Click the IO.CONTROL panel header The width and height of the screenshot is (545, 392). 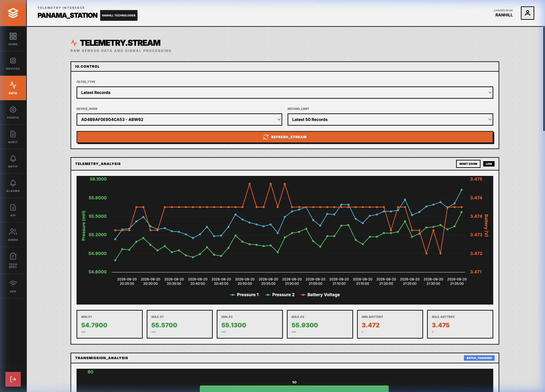click(285, 67)
